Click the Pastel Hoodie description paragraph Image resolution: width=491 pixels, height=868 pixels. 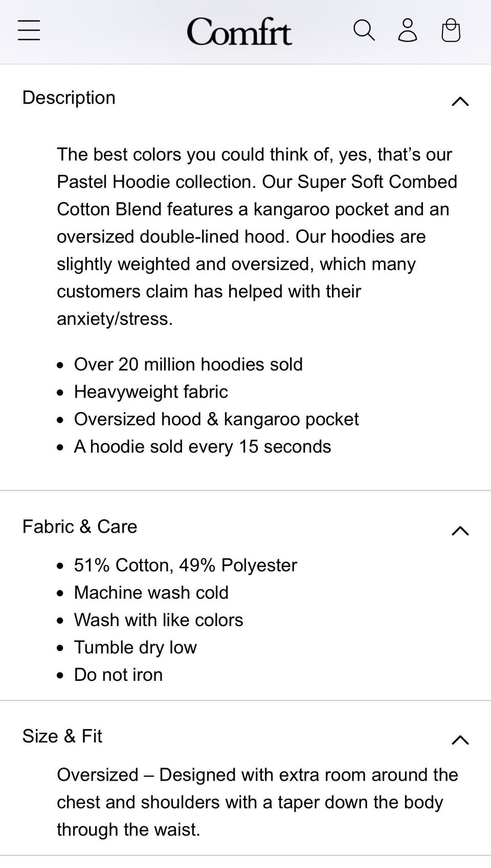[x=257, y=237]
